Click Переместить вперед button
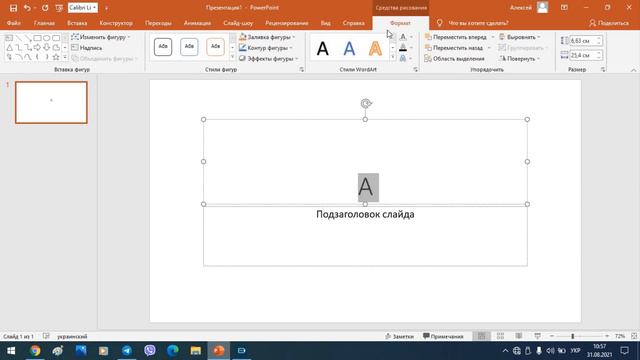640x360 pixels. tap(456, 37)
